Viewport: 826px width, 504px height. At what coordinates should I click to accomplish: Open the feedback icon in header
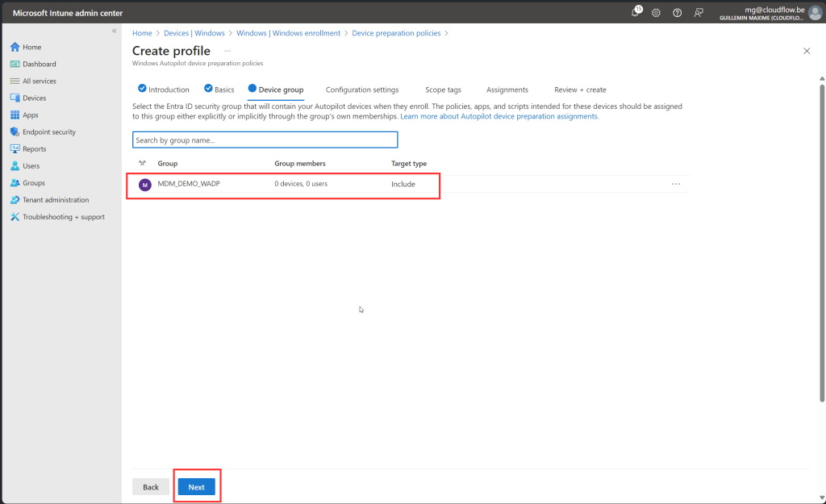[699, 13]
